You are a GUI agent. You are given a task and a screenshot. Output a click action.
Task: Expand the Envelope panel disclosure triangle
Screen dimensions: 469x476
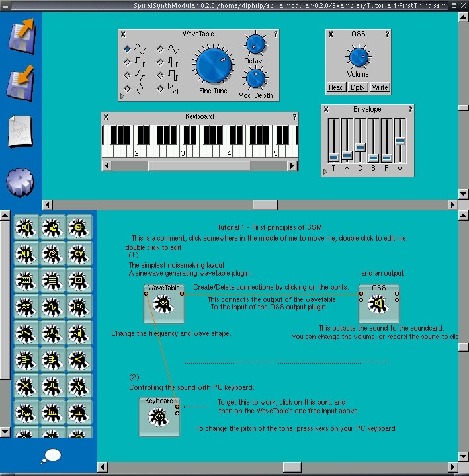325,172
